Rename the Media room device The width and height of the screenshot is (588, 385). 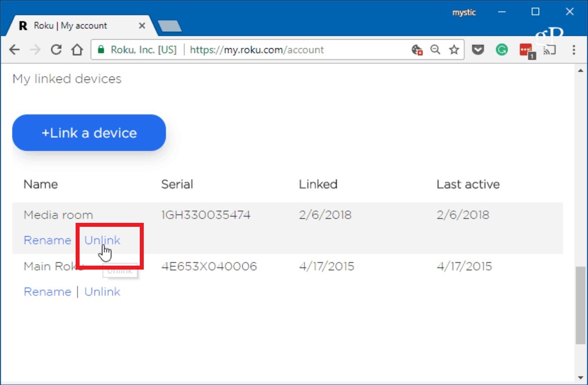point(47,240)
